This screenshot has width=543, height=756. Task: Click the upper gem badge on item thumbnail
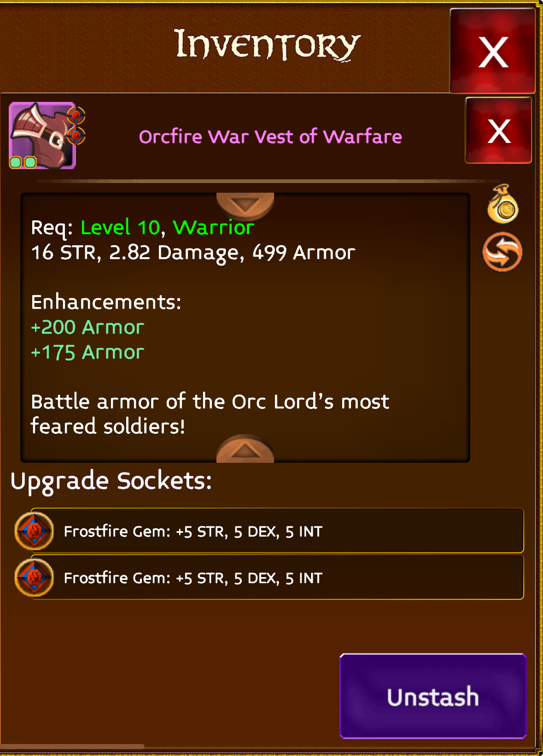coord(76,115)
